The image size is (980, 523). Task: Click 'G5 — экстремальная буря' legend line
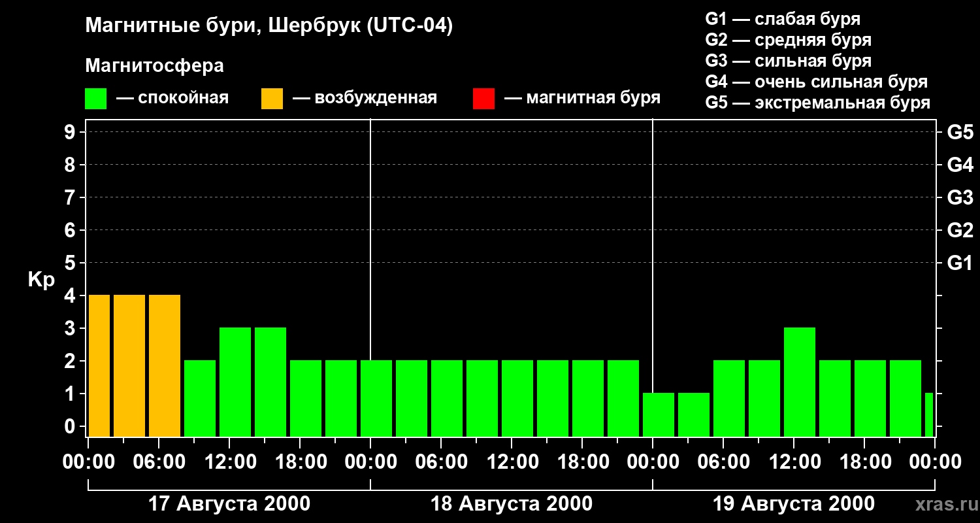tap(818, 103)
